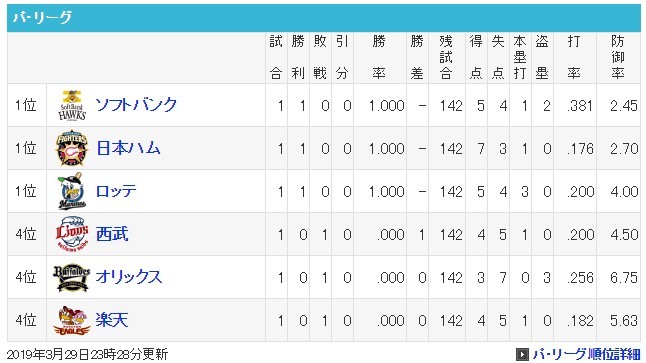Screen dimensions: 646x363
Task: Click the パ・リーグ header bar
Action: [x=323, y=18]
